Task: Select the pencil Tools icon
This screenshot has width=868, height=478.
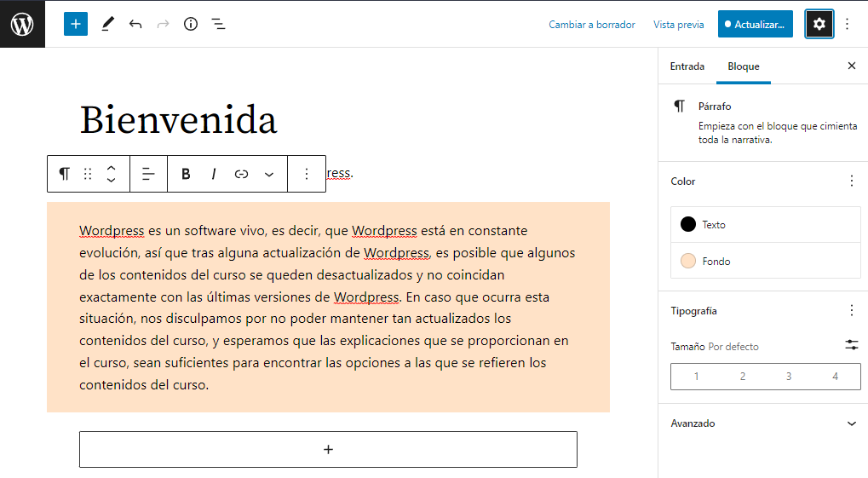Action: (107, 24)
